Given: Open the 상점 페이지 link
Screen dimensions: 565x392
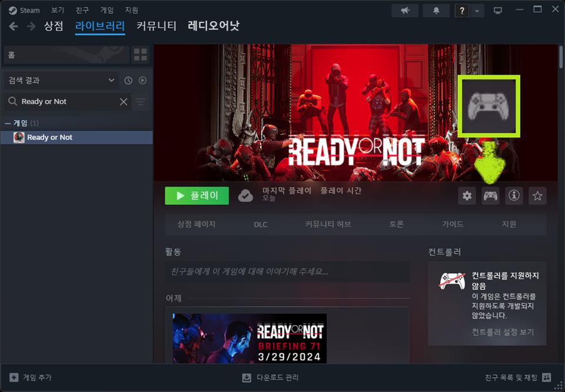Looking at the screenshot, I should [x=196, y=224].
